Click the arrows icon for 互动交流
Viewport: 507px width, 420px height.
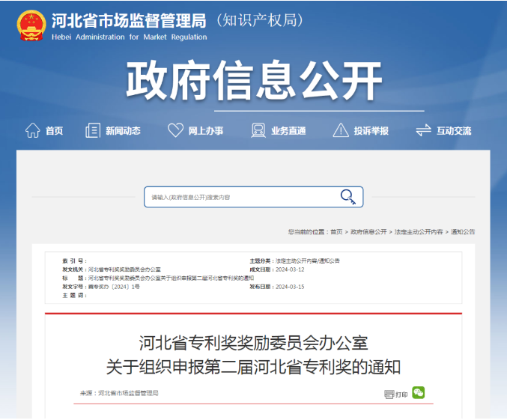[423, 130]
